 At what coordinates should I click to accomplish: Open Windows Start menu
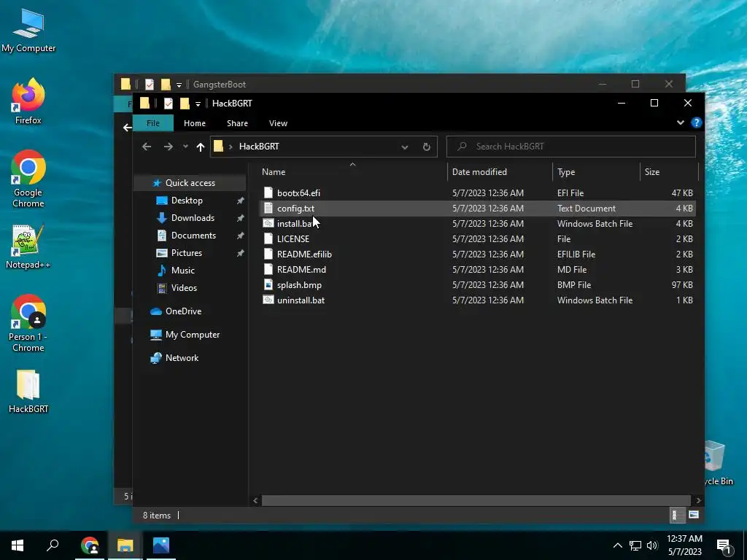click(18, 545)
